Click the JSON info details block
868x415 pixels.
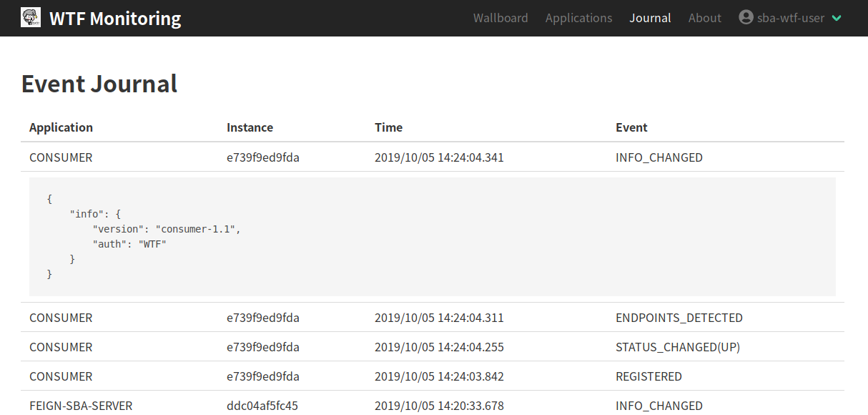(x=432, y=237)
